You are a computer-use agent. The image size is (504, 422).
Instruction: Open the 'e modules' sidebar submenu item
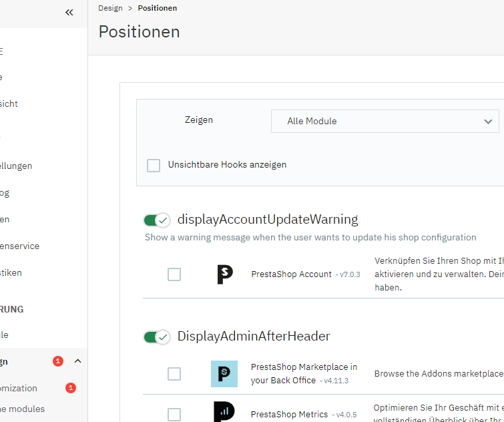(x=22, y=409)
